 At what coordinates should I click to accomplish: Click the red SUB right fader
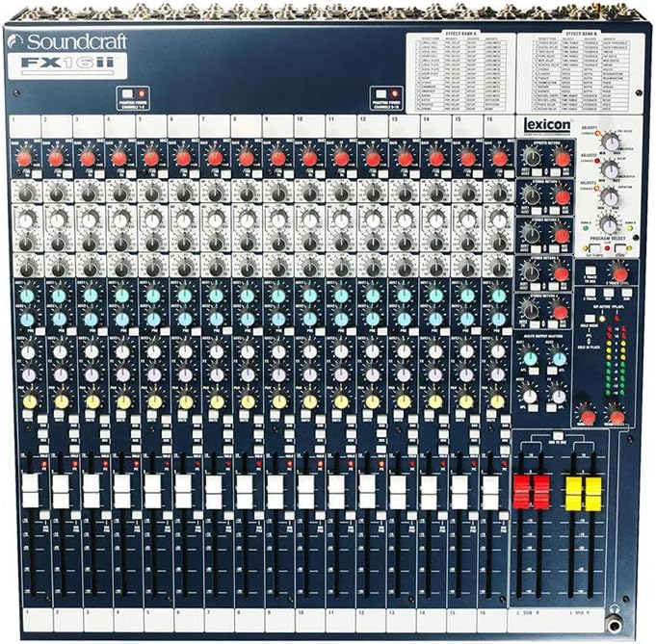click(x=541, y=492)
